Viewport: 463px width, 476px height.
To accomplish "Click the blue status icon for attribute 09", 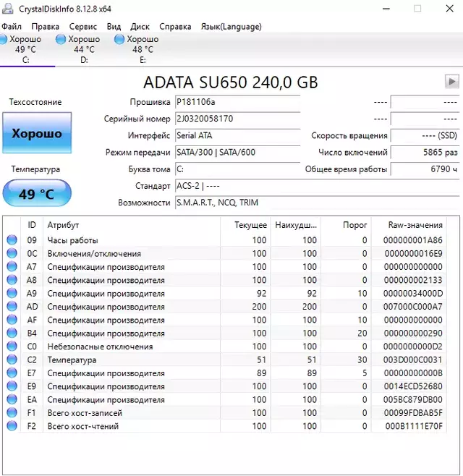I will coord(12,240).
